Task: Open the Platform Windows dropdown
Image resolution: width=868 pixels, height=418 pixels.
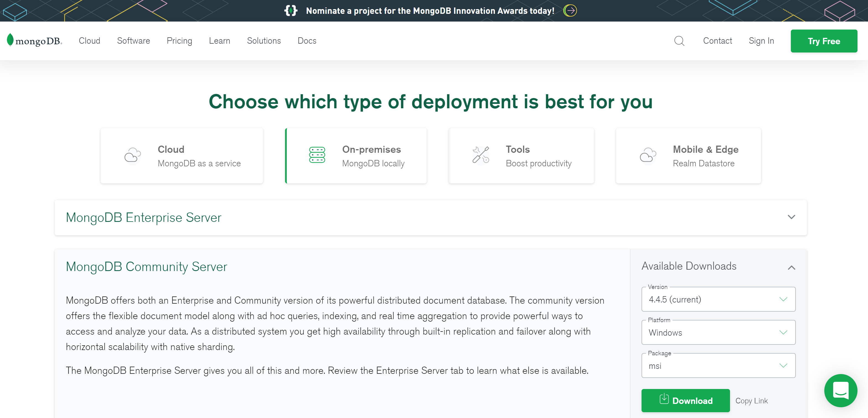Action: 718,333
